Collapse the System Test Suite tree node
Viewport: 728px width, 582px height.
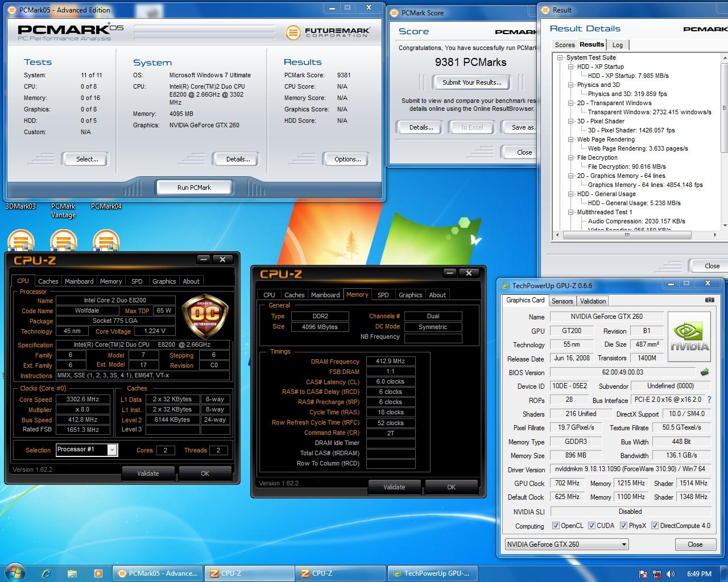[560, 57]
